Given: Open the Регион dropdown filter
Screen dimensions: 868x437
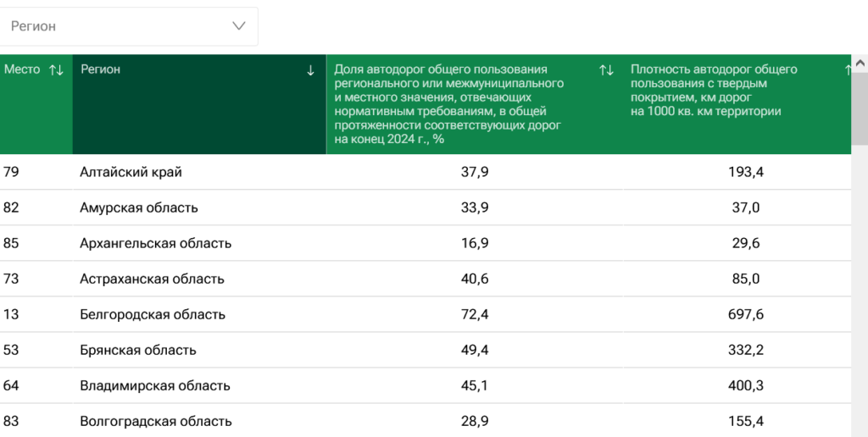Looking at the screenshot, I should (129, 26).
